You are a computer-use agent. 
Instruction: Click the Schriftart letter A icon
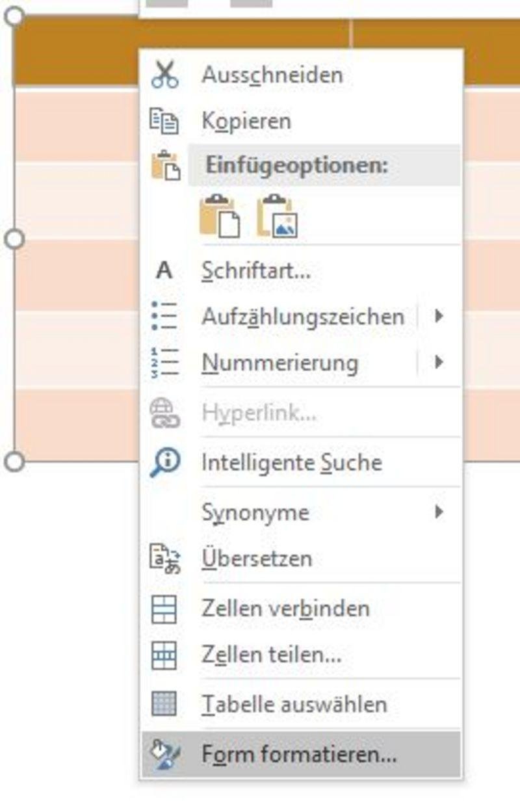[x=164, y=270]
